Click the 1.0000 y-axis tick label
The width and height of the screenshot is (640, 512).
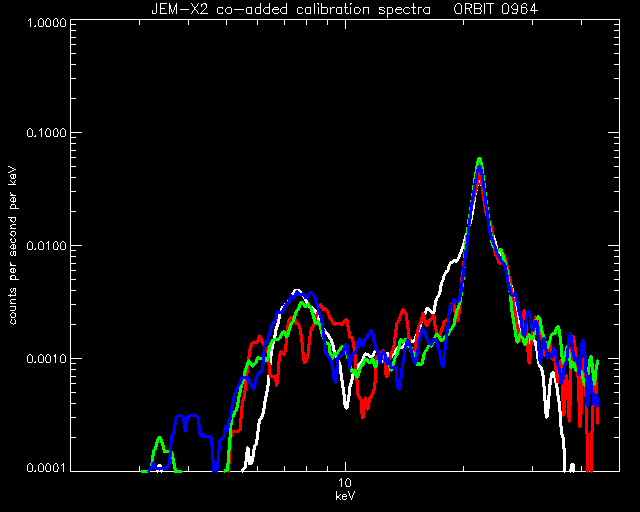(x=46, y=22)
